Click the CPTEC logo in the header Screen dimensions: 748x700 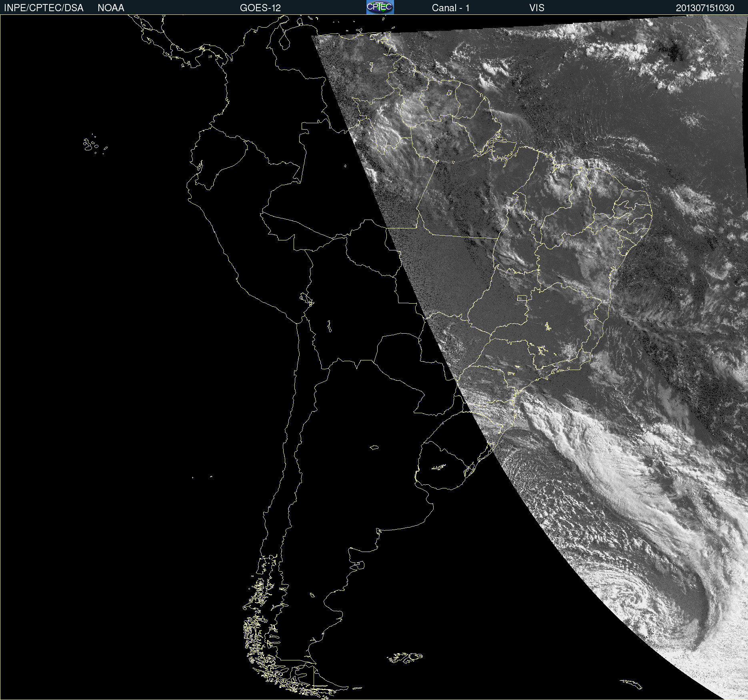[380, 7]
